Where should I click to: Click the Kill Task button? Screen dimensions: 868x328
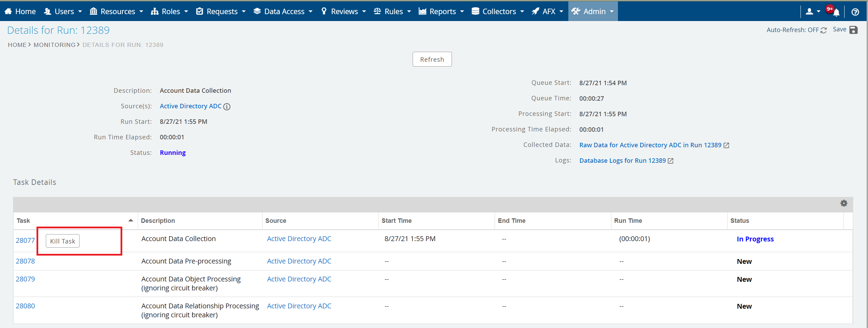[62, 241]
